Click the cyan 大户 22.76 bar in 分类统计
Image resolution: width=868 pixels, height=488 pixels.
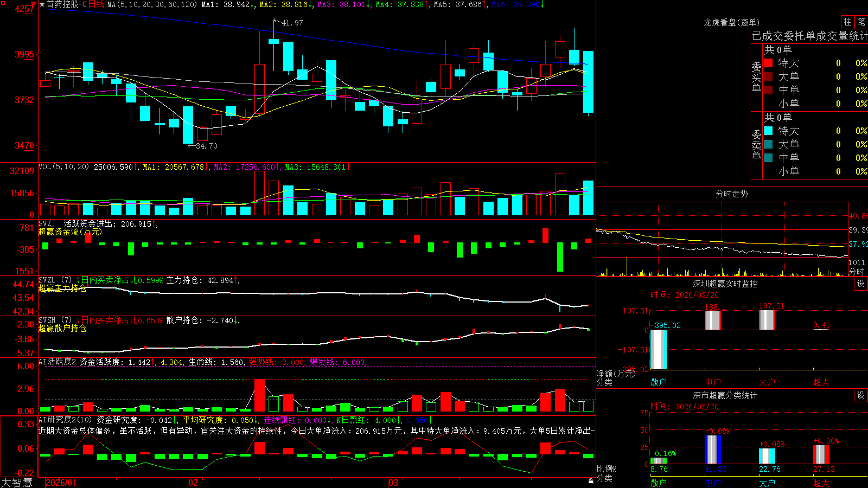click(767, 456)
